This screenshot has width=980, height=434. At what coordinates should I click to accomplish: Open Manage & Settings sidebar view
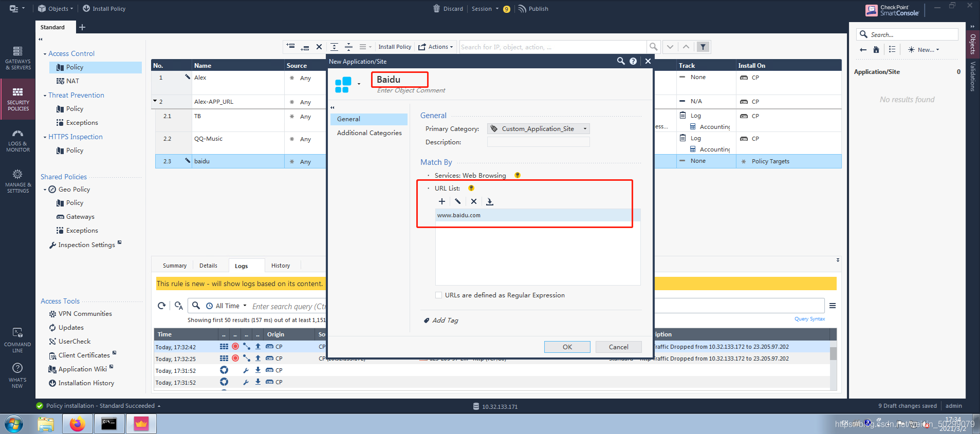click(17, 181)
